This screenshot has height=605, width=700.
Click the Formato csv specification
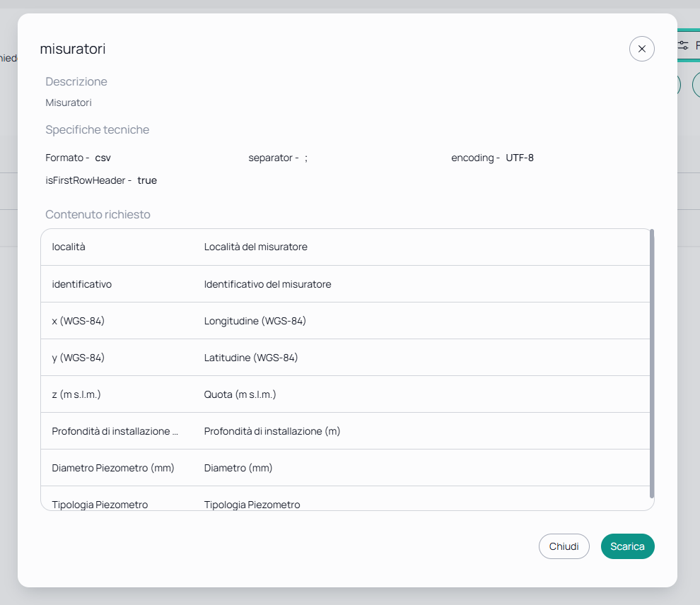(x=78, y=158)
